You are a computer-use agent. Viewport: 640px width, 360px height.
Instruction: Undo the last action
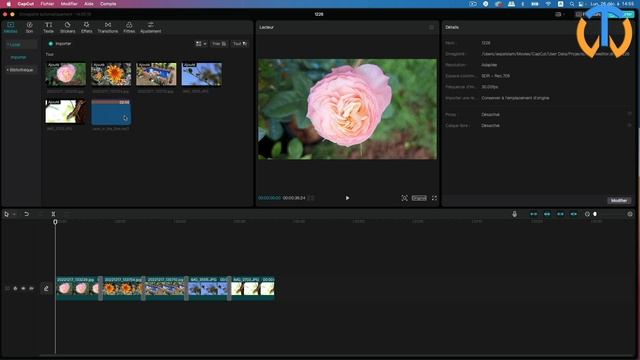pos(27,214)
